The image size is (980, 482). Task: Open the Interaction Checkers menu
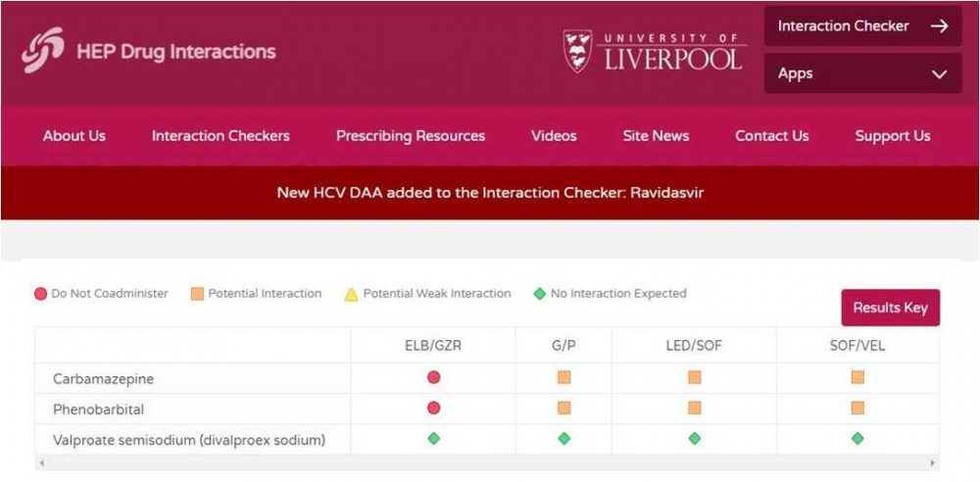click(x=220, y=136)
